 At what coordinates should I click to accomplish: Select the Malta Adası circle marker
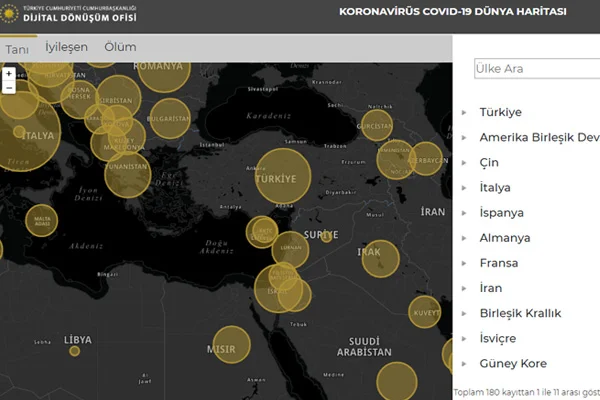(x=42, y=220)
